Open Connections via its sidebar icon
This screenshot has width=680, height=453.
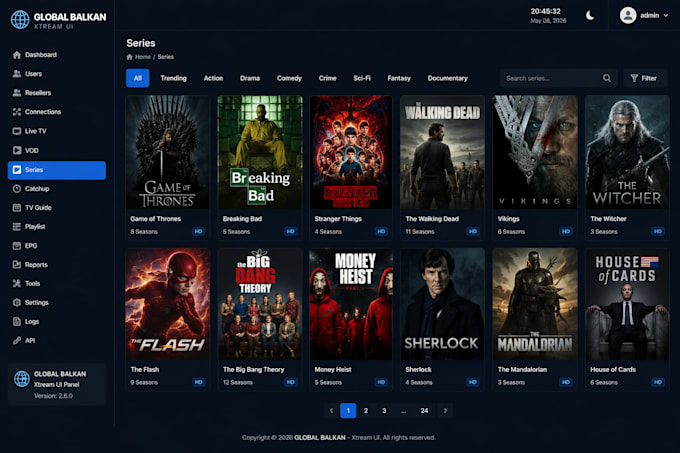coord(17,112)
